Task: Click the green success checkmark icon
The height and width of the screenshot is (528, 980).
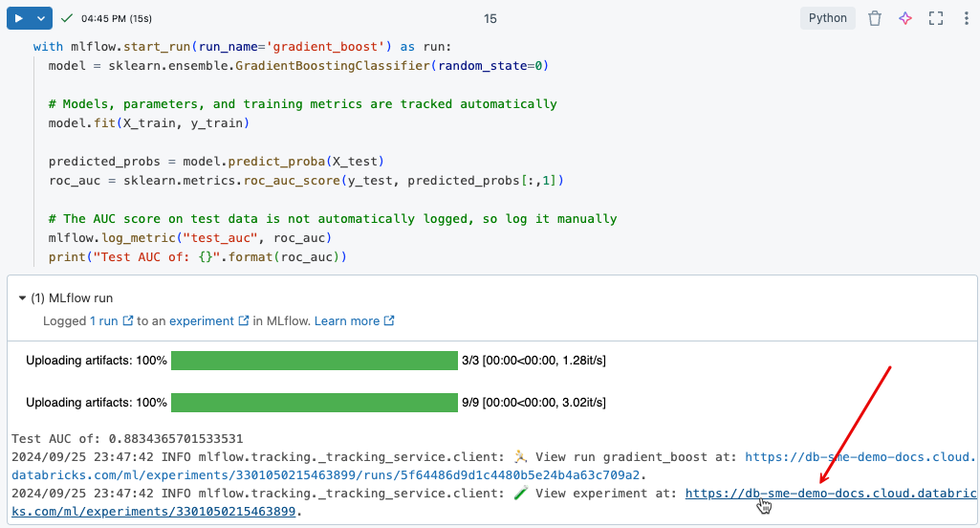Action: point(66,18)
